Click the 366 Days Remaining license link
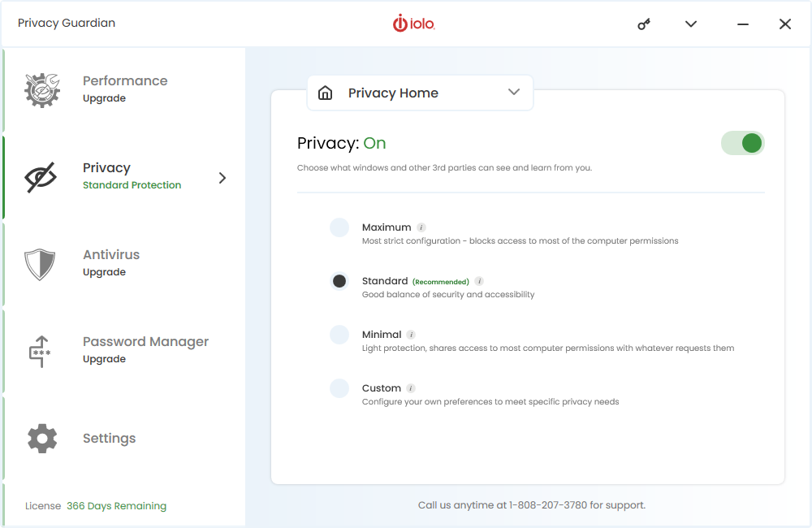Screen dimensions: 812x528 tap(116, 506)
